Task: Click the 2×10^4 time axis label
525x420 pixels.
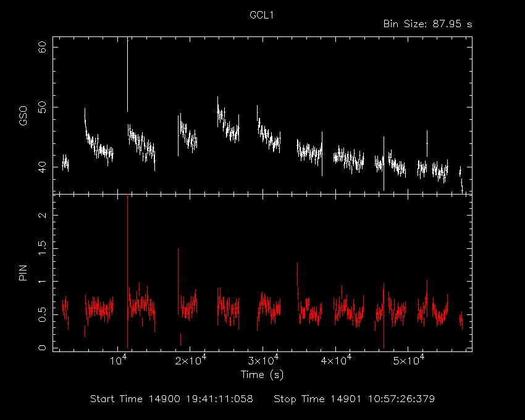Action: [x=191, y=359]
